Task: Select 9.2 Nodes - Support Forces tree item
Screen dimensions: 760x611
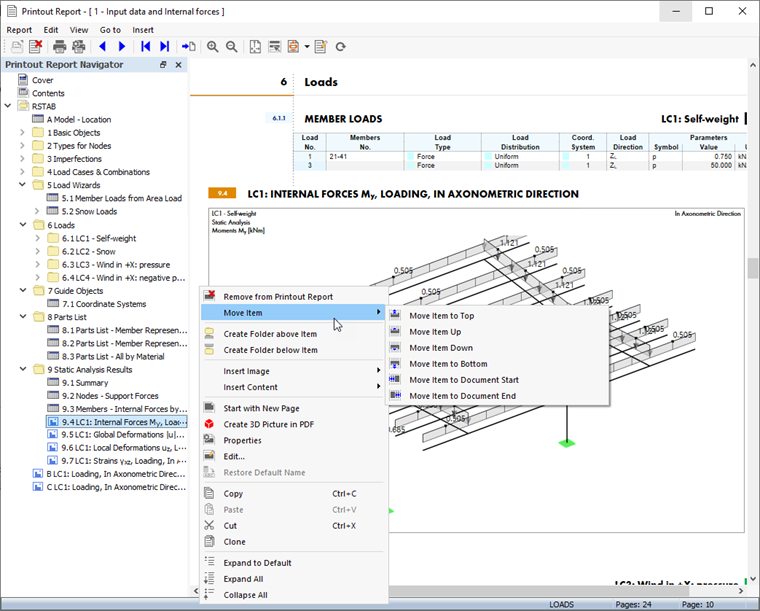Action: click(110, 396)
